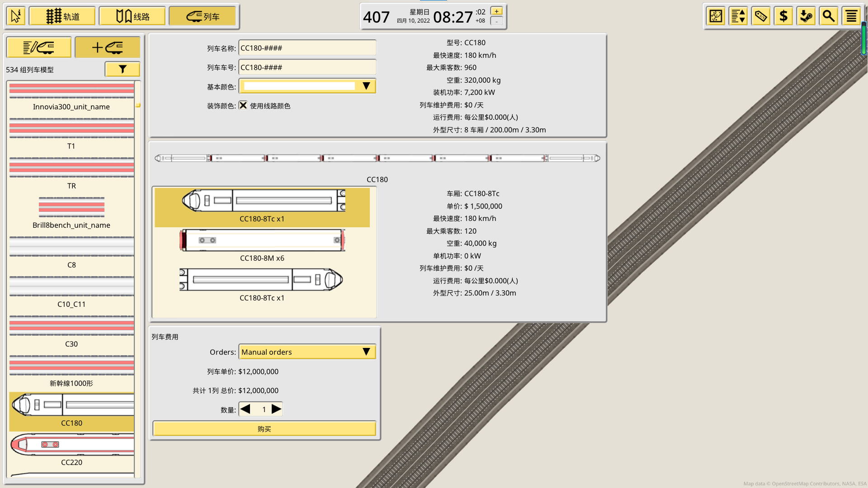
Task: Open the Orders Manual orders dropdown
Action: tap(307, 352)
